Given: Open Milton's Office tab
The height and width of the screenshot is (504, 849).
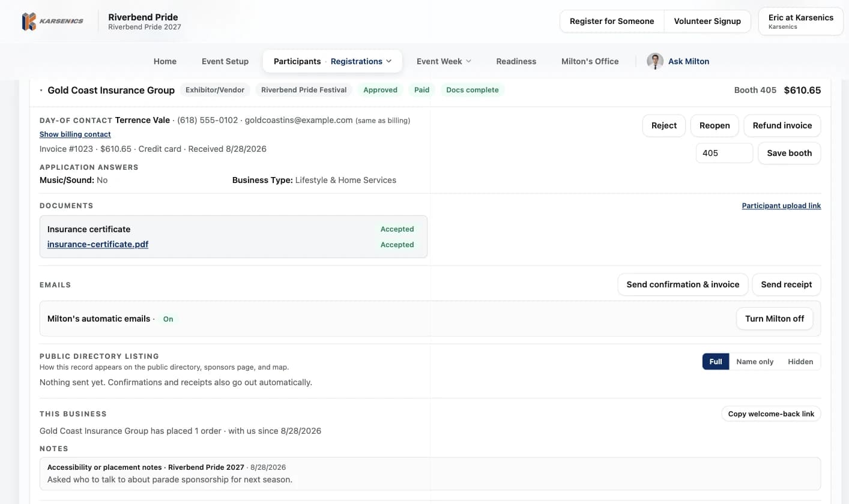Looking at the screenshot, I should pos(590,61).
